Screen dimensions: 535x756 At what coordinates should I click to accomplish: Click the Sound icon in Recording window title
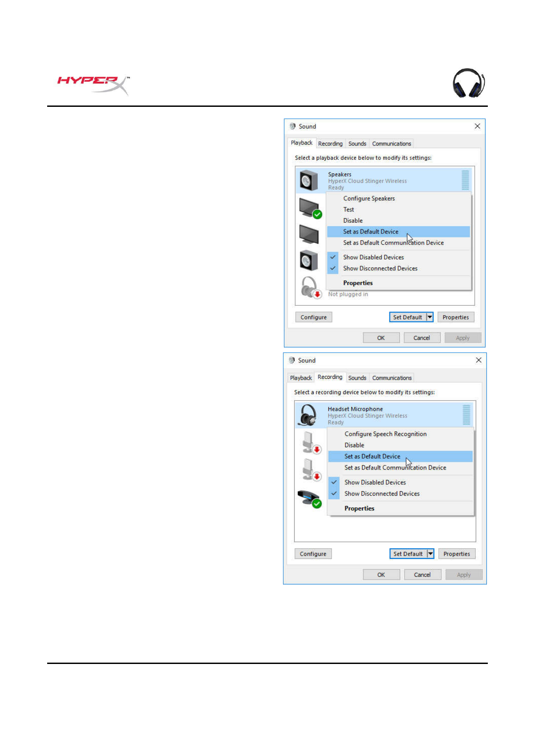(292, 360)
